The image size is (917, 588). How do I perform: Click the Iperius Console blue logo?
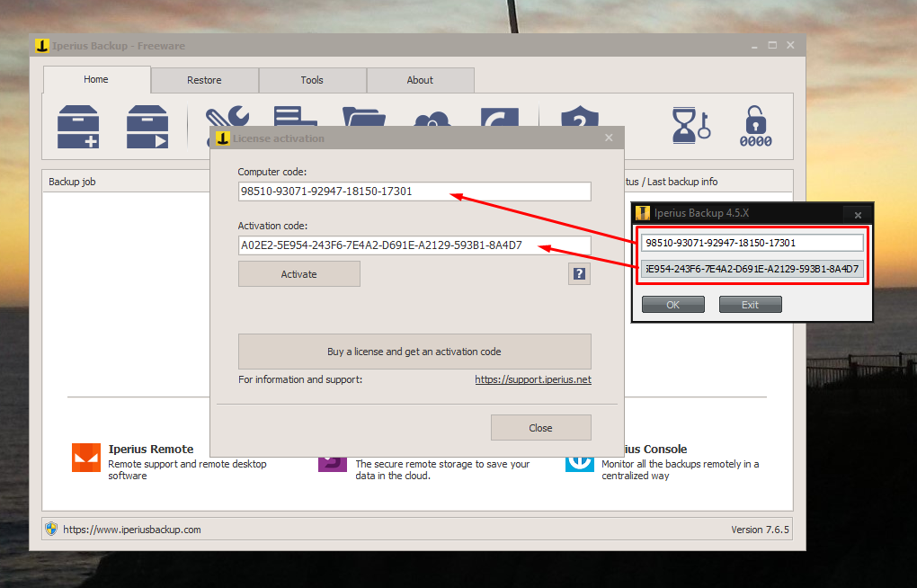[x=580, y=465]
